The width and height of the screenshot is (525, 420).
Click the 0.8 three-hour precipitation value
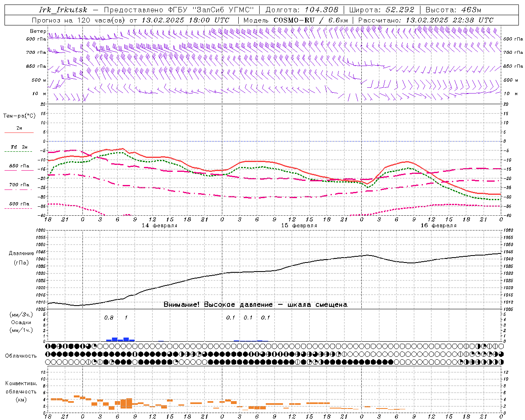[109, 318]
